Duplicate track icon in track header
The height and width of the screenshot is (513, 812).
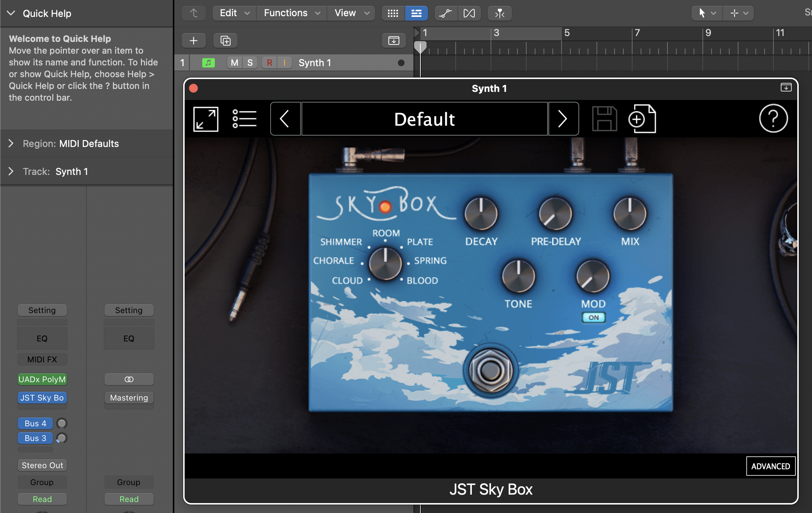click(225, 40)
